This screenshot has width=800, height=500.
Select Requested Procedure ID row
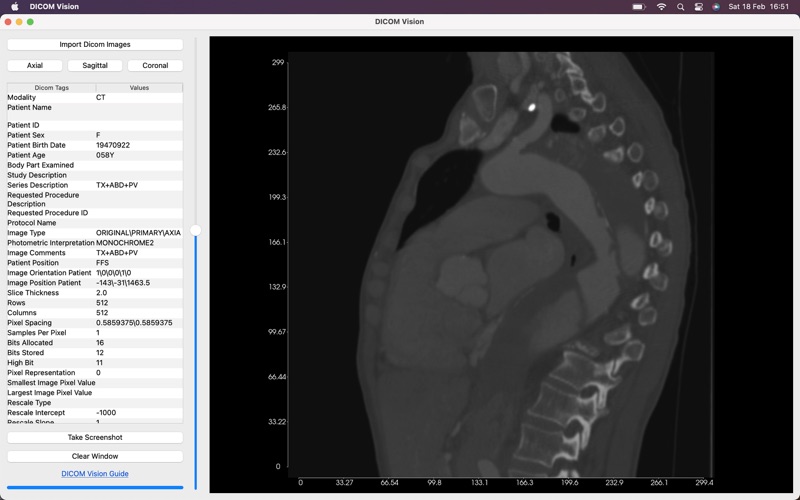95,213
